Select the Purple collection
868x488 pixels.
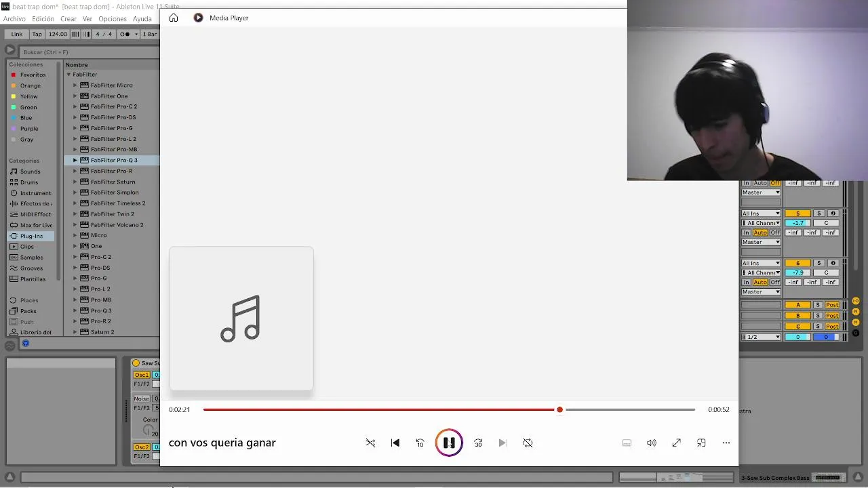click(29, 128)
